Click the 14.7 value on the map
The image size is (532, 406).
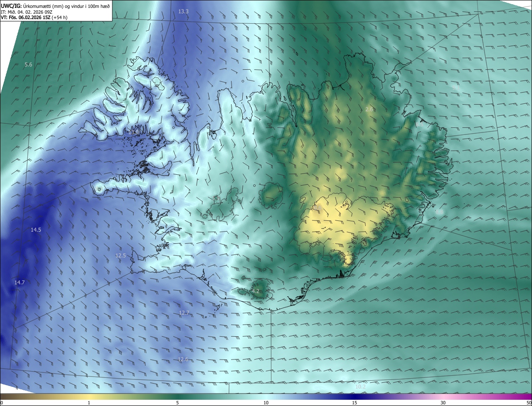click(x=20, y=282)
